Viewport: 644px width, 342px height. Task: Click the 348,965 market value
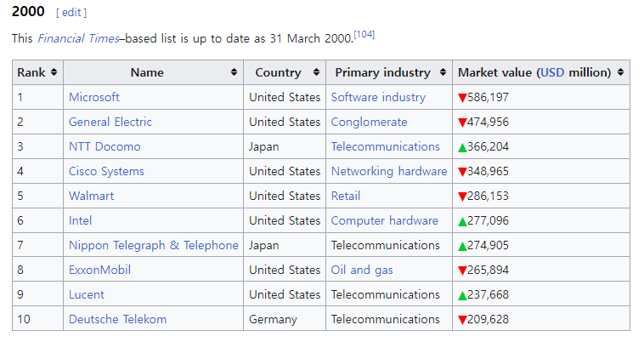coord(488,171)
